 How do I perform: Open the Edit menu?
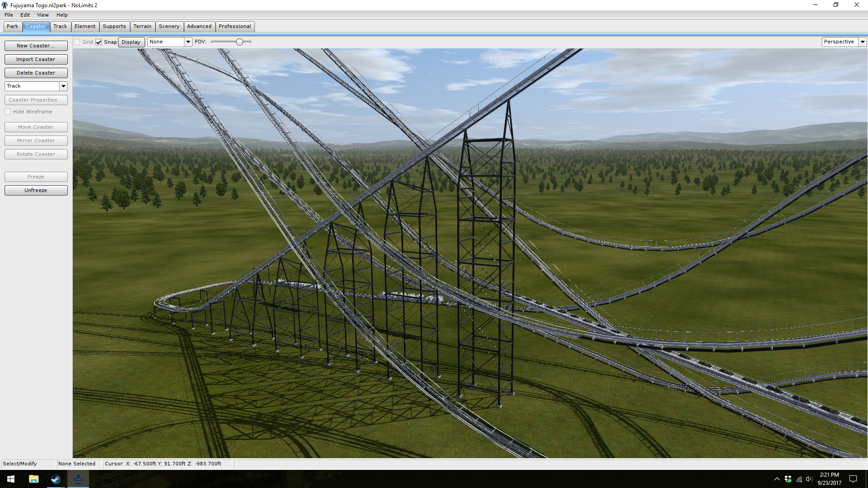pos(25,15)
